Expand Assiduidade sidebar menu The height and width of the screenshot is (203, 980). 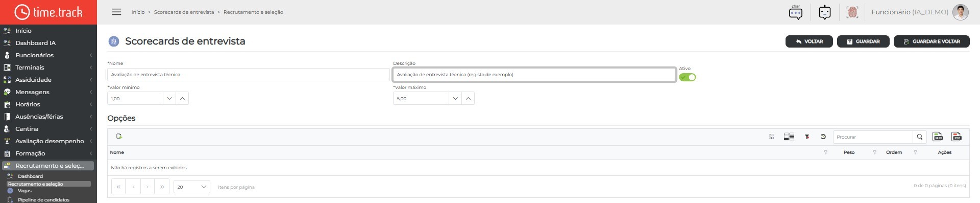(48, 80)
